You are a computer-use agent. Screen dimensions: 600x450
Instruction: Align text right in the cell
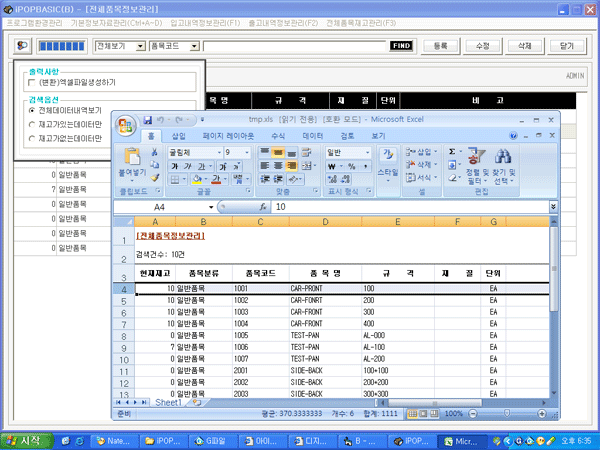(291, 166)
